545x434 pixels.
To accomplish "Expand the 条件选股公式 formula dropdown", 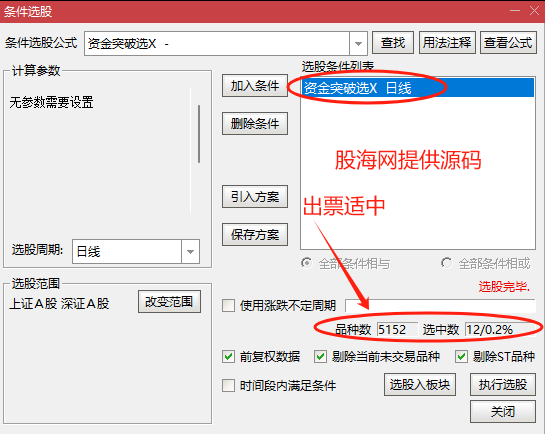I will coord(358,44).
